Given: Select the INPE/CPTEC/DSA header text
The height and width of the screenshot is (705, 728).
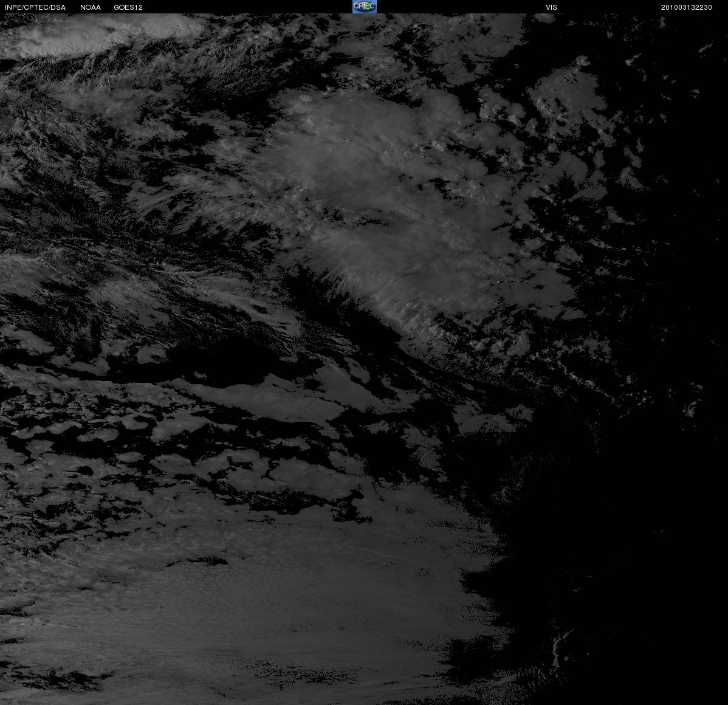Looking at the screenshot, I should click(x=35, y=7).
